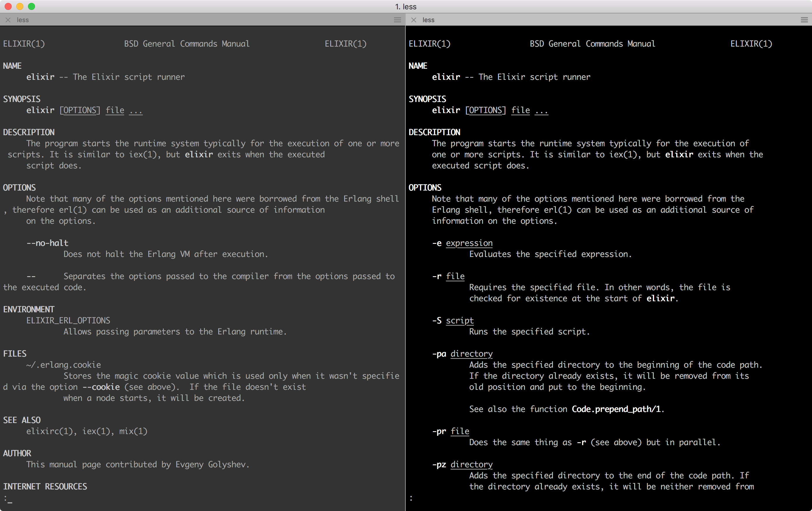
Task: Click '~/.erlang.cookie' under FILES section
Action: (64, 365)
